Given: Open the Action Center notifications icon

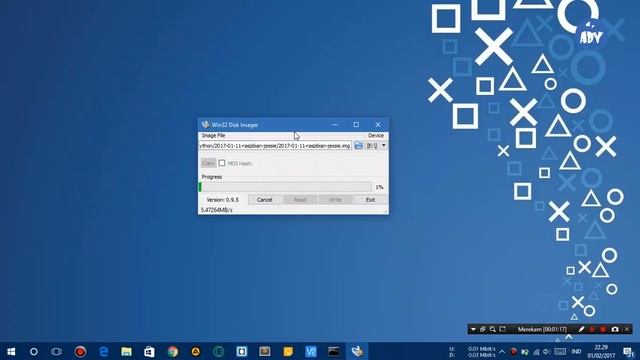Looking at the screenshot, I should coord(629,351).
